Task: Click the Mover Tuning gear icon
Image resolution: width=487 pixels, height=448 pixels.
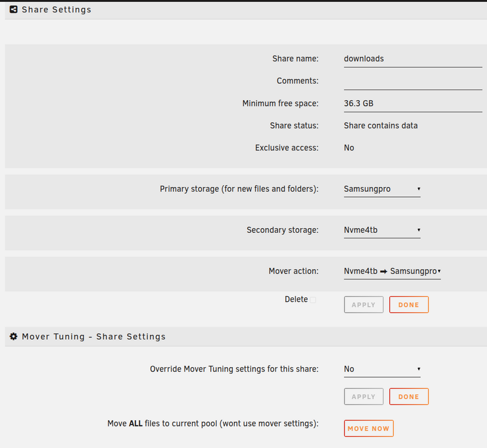Action: pos(13,336)
